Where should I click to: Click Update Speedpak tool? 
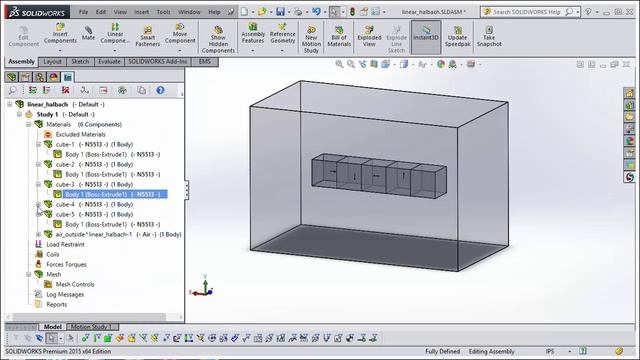point(458,36)
